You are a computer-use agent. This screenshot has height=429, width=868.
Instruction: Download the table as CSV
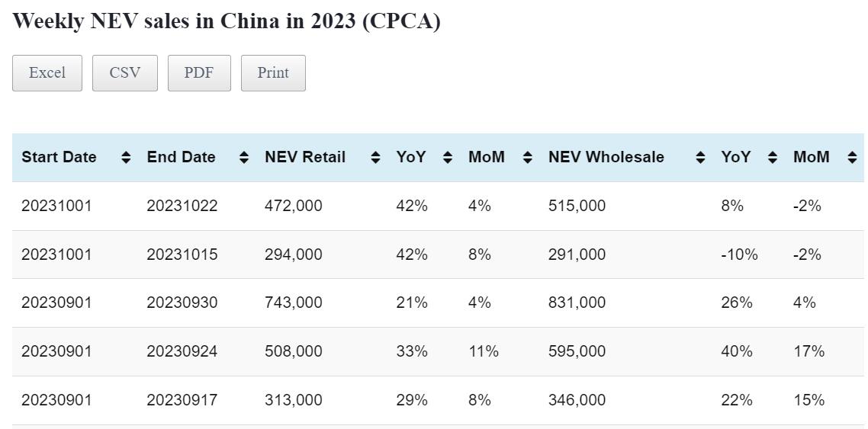click(125, 73)
